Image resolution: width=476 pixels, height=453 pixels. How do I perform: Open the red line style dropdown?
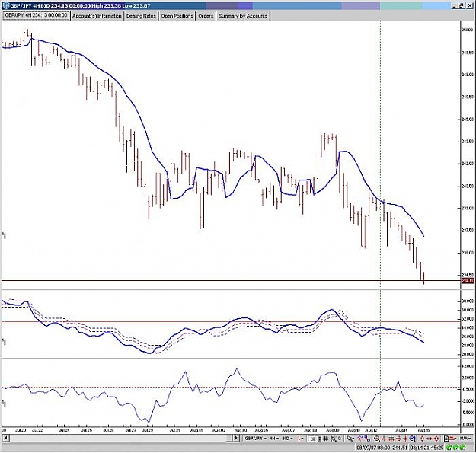(x=452, y=439)
